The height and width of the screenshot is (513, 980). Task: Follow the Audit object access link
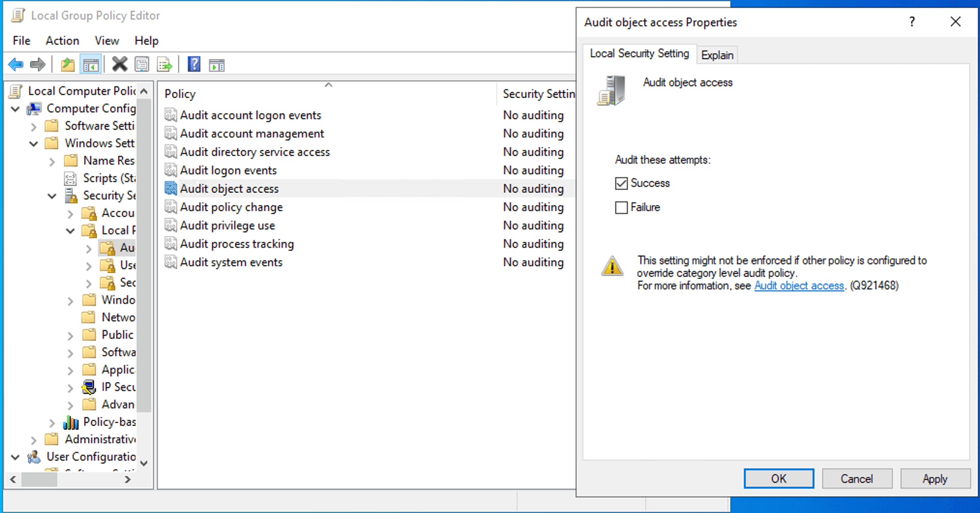click(x=798, y=286)
